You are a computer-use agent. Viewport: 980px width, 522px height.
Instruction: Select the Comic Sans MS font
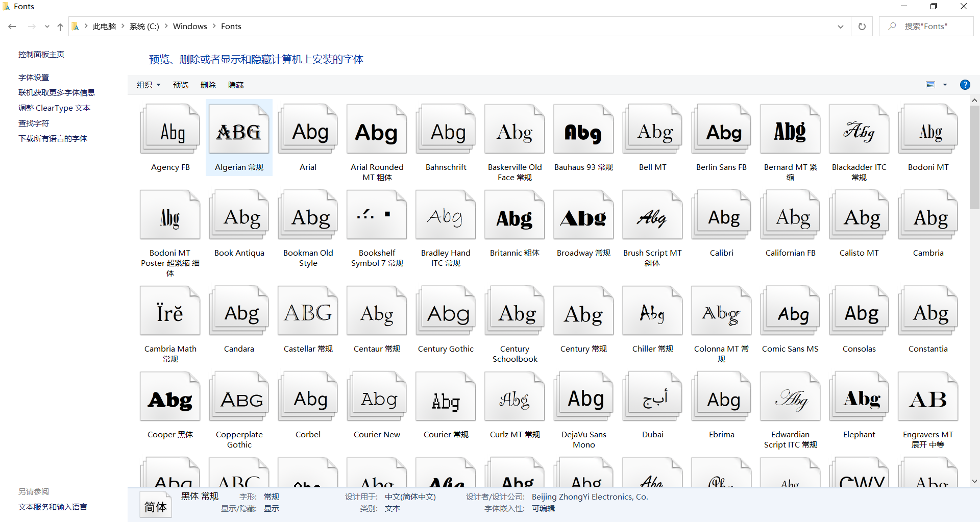coord(790,311)
